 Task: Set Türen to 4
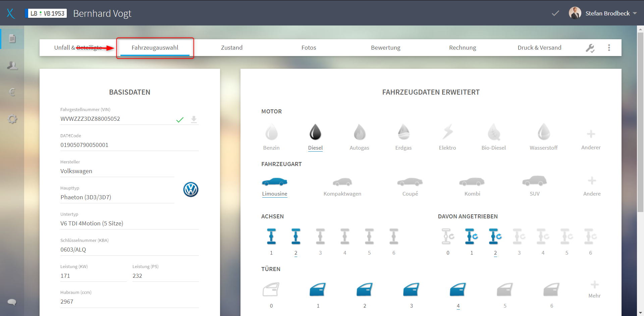[x=458, y=295]
